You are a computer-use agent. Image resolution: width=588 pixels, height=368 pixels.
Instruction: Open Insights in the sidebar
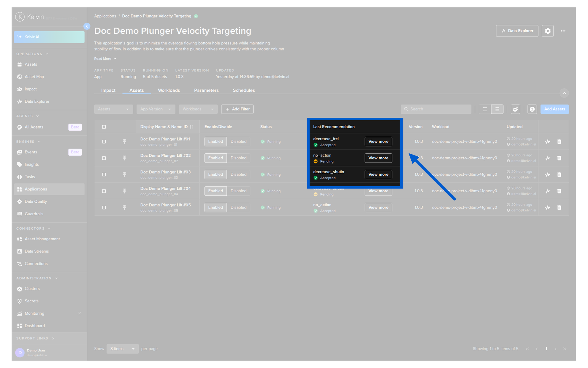[x=49, y=165]
